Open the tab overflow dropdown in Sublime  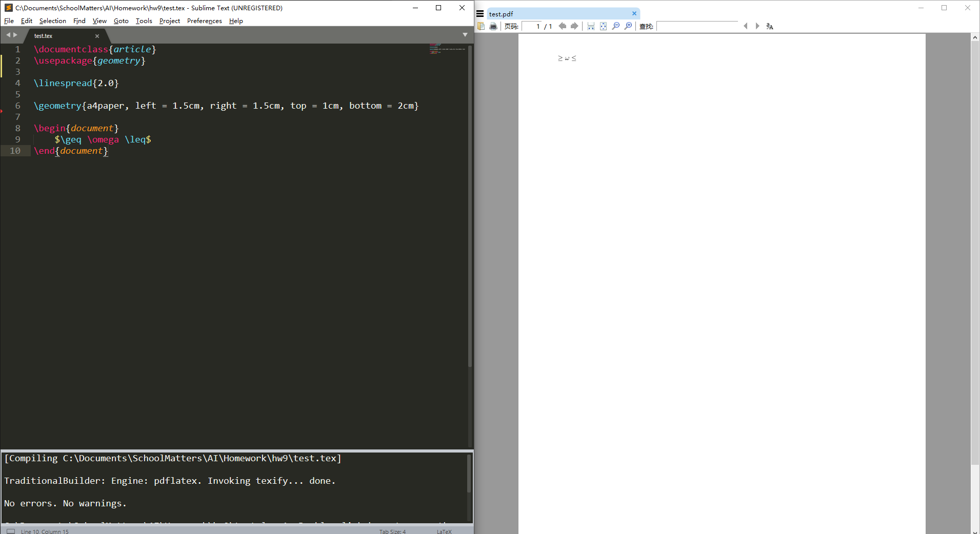[x=465, y=35]
